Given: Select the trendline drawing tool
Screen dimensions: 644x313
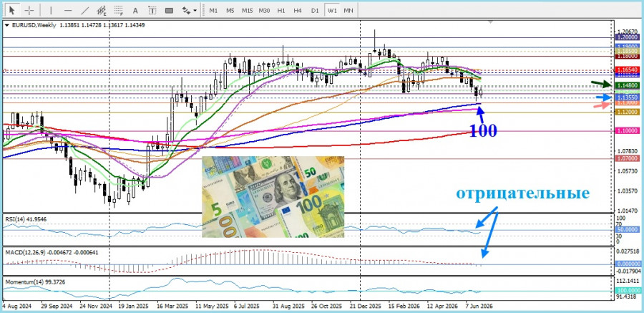Looking at the screenshot, I should (x=85, y=10).
